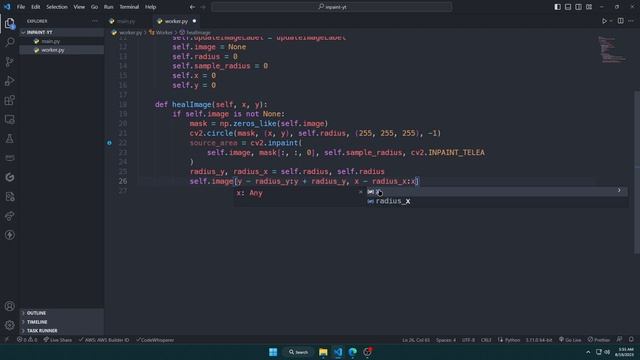Run the Python file with play button
This screenshot has height=360, width=640.
tap(604, 21)
